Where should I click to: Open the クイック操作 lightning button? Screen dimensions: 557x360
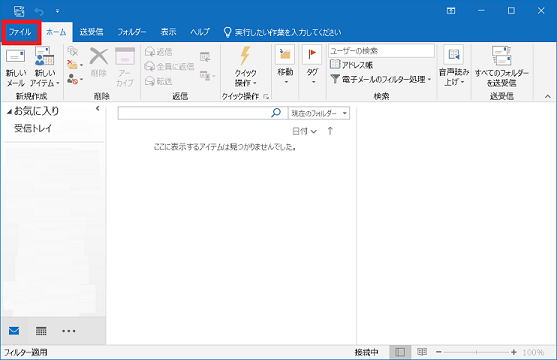(x=245, y=68)
